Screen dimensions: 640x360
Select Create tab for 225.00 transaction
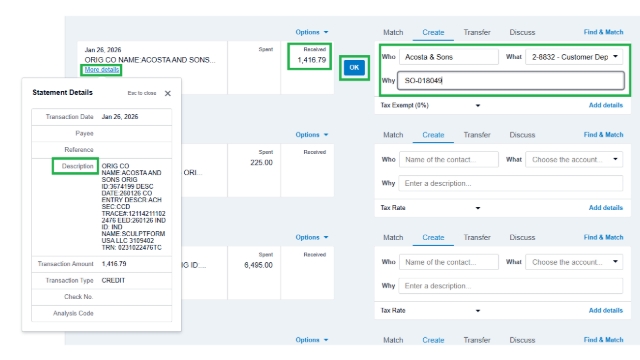(433, 135)
